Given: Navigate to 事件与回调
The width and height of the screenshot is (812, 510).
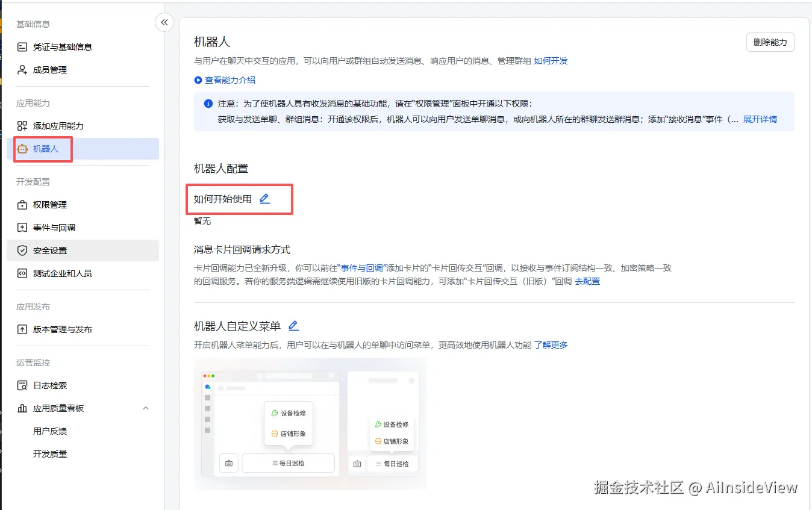Looking at the screenshot, I should pos(83,228).
